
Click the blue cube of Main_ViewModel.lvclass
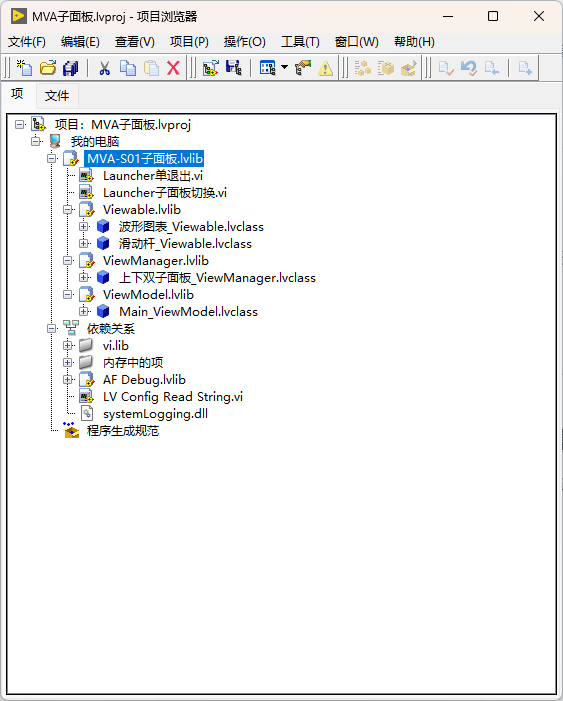point(103,311)
